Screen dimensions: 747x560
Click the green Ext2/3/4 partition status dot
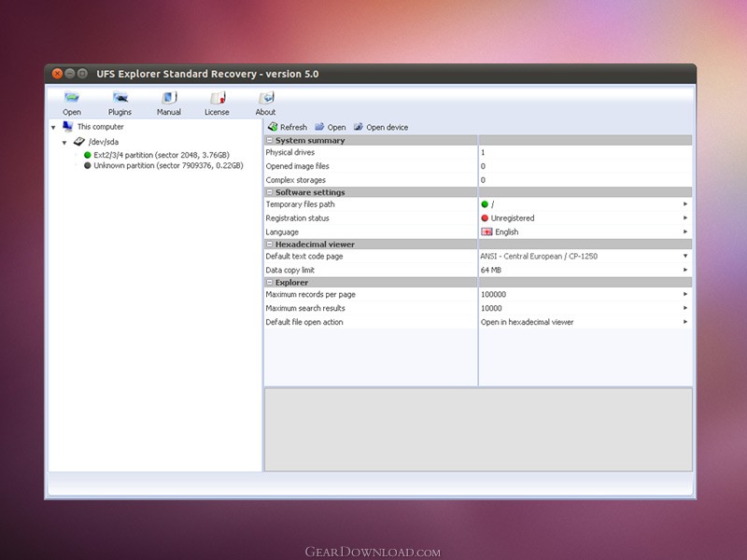(x=87, y=155)
